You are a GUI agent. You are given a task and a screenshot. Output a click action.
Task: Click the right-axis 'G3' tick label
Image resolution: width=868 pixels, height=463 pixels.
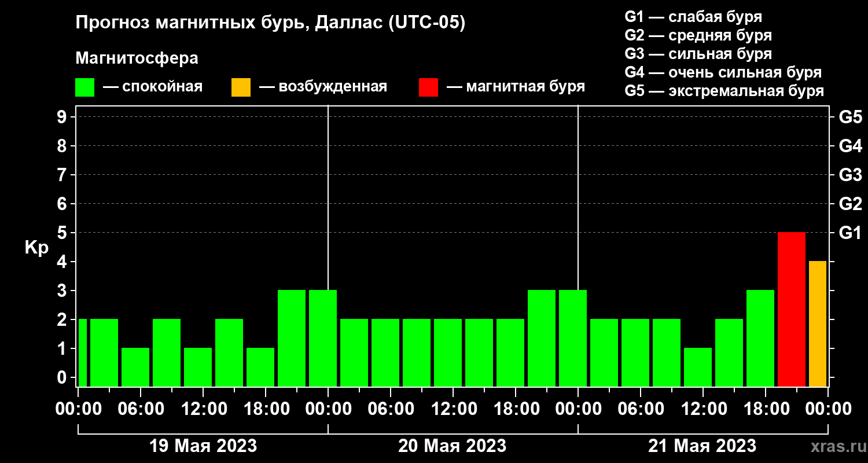coord(850,175)
